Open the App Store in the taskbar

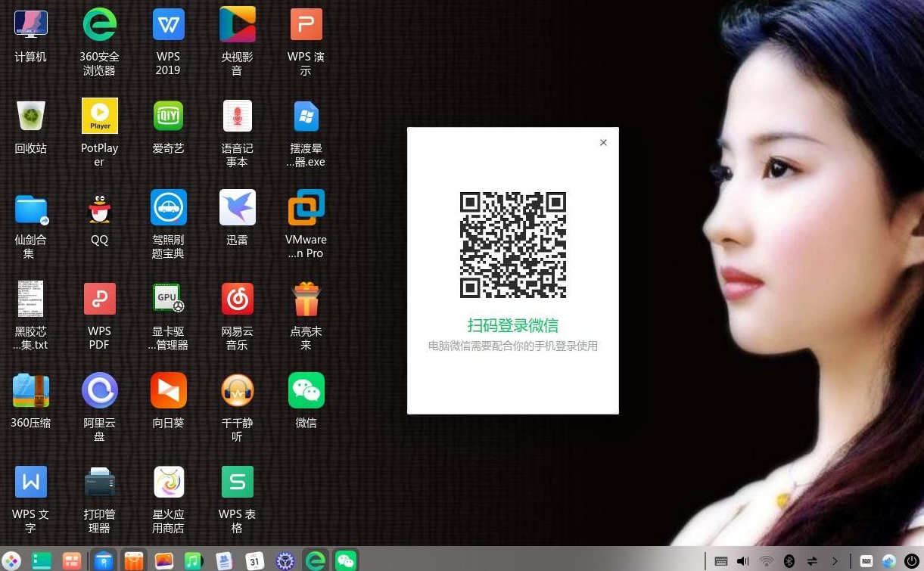tap(134, 560)
